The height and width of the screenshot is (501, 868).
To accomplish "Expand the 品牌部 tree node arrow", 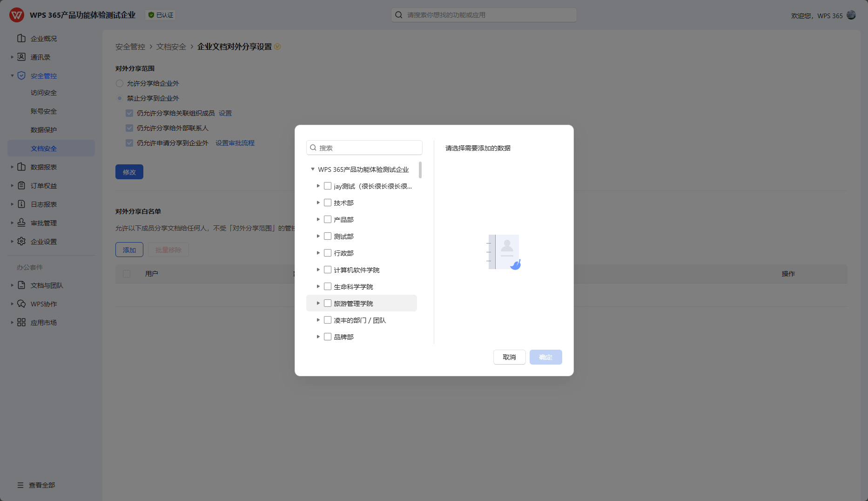I will click(318, 337).
